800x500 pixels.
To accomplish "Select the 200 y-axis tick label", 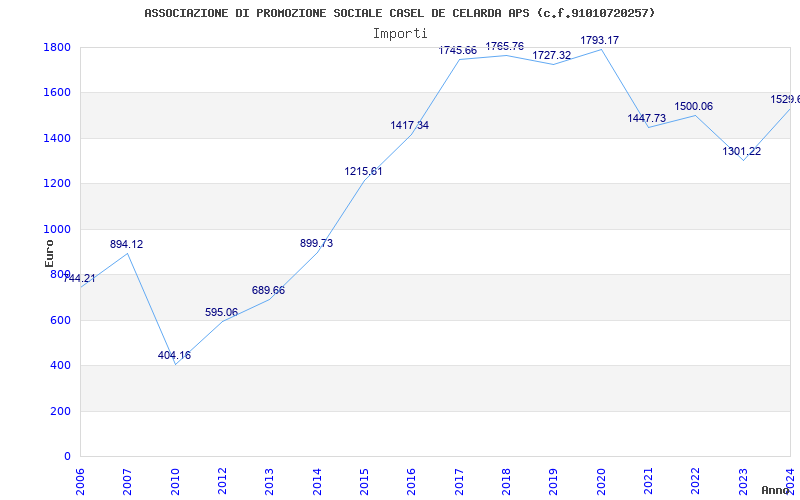I will coord(61,411).
